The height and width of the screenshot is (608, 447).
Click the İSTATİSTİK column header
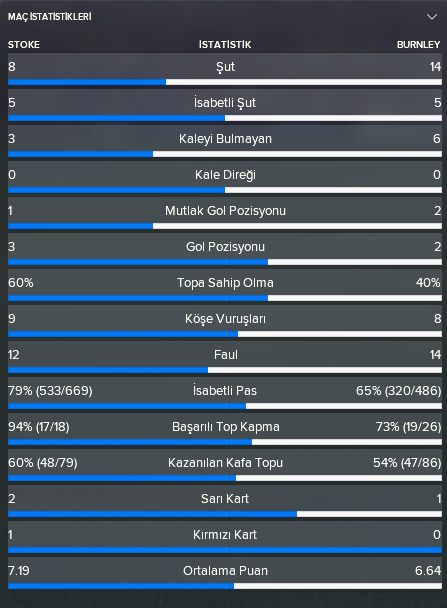[225, 45]
